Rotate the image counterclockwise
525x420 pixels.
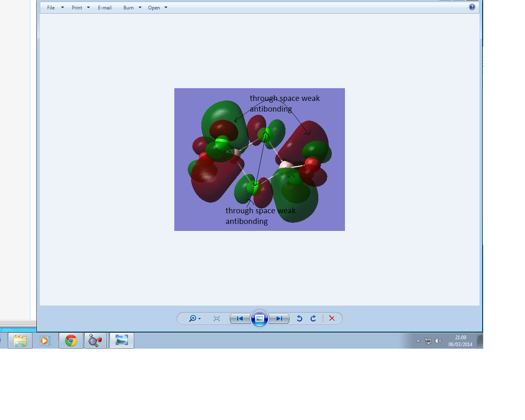coord(299,318)
